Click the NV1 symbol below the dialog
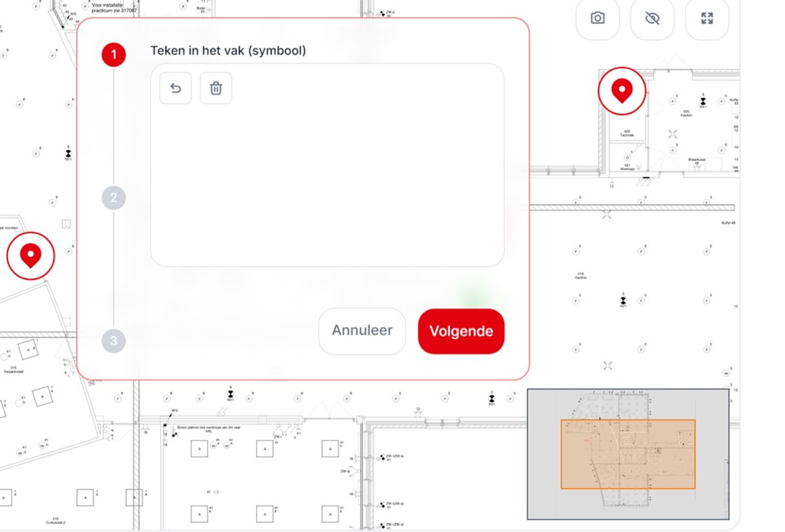Viewport: 785px width, 532px height. (230, 394)
